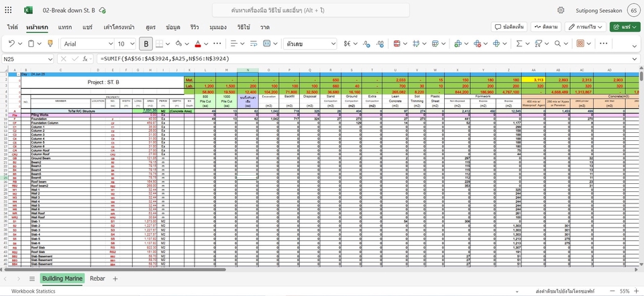Expand the formula bar chevron

coord(635,59)
